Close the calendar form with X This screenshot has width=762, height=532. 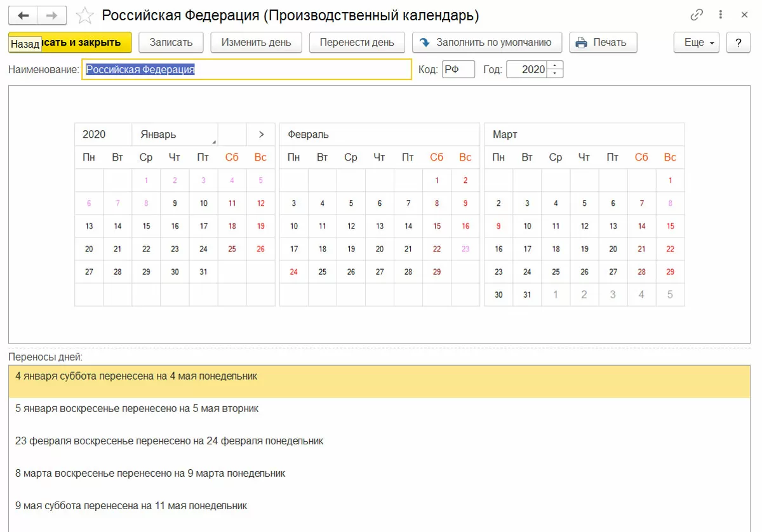coord(745,15)
